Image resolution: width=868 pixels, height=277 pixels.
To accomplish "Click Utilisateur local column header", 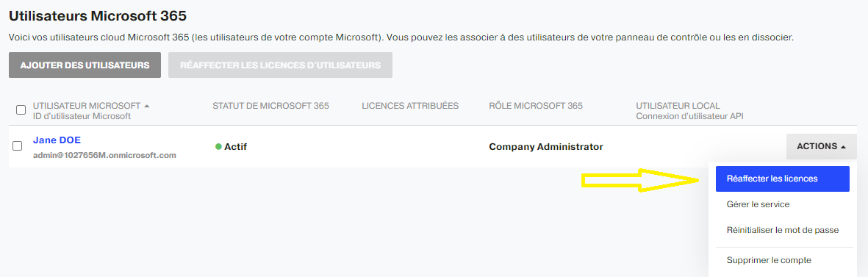I will 678,106.
